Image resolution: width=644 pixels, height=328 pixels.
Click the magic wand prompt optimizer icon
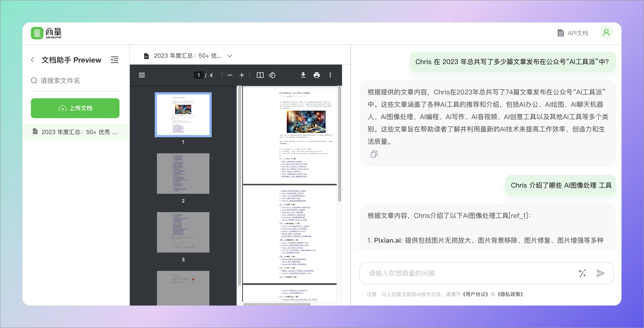582,273
